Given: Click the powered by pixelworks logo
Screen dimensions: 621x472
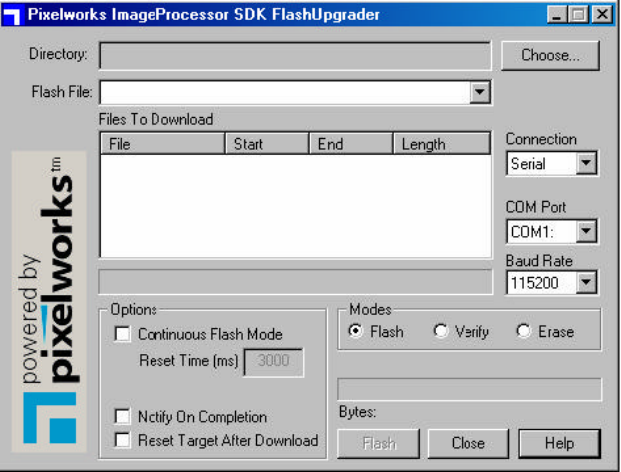Looking at the screenshot, I should (49, 301).
